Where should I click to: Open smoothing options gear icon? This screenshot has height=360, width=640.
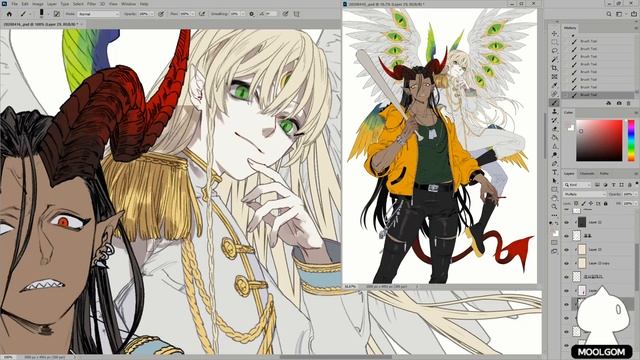[x=251, y=13]
